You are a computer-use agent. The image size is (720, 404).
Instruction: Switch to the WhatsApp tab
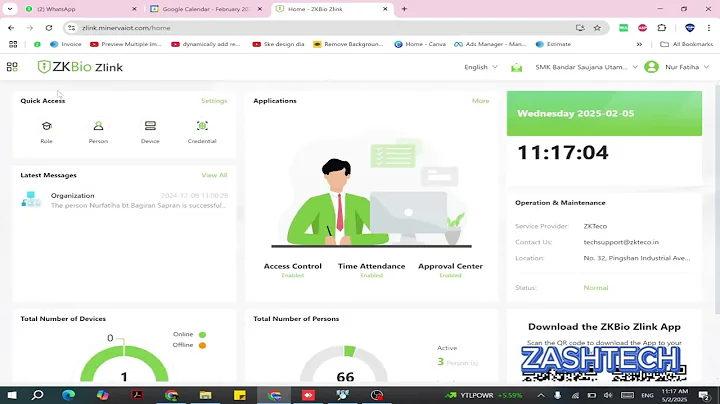tap(77, 9)
